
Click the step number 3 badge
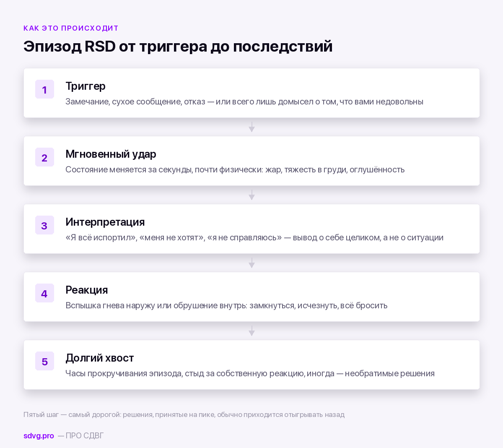click(44, 225)
